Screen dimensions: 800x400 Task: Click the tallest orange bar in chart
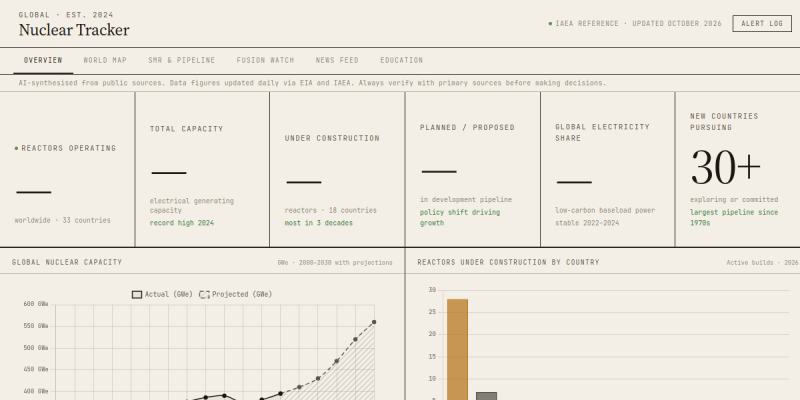(457, 349)
